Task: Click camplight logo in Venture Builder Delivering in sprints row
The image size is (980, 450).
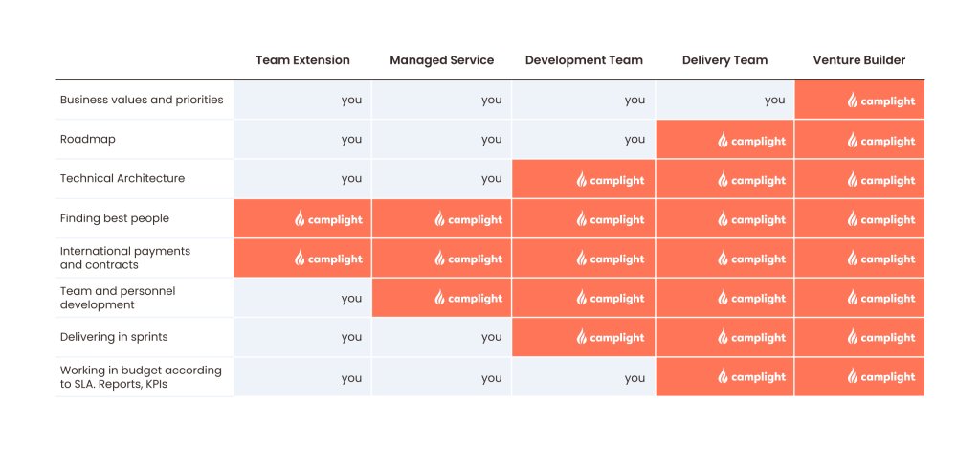Action: click(881, 337)
